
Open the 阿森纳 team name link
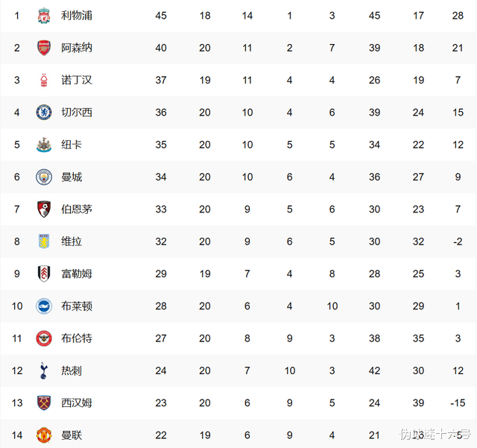click(77, 48)
